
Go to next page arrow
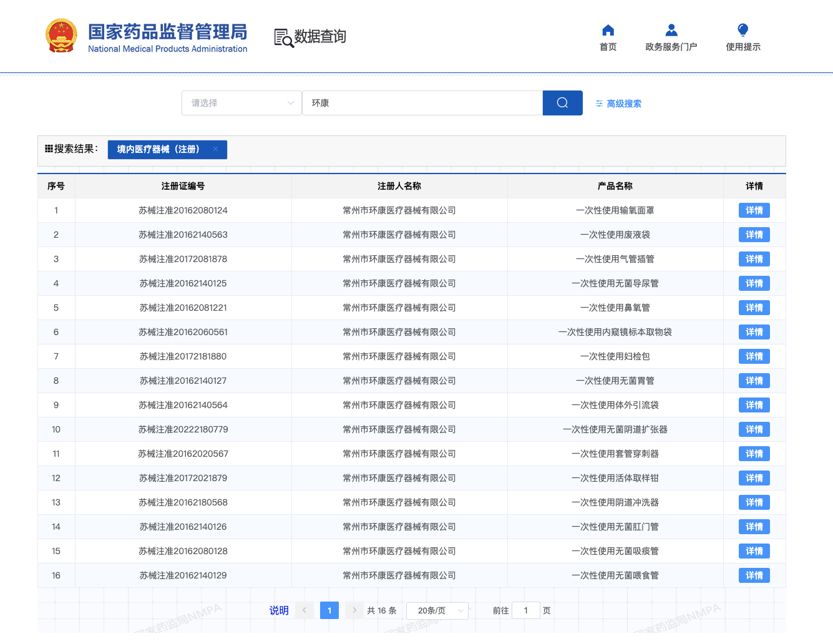[354, 610]
